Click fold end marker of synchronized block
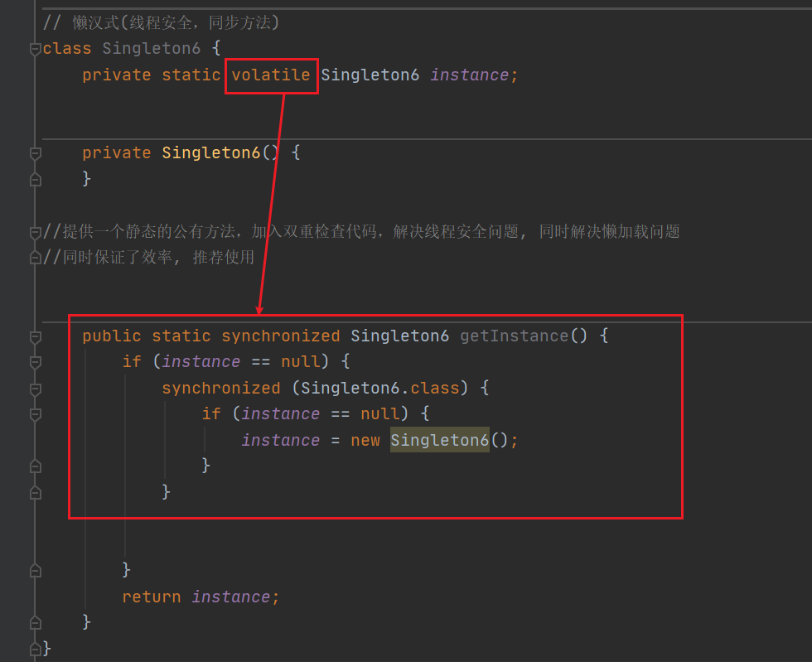Screen dimensions: 812x662 point(35,493)
